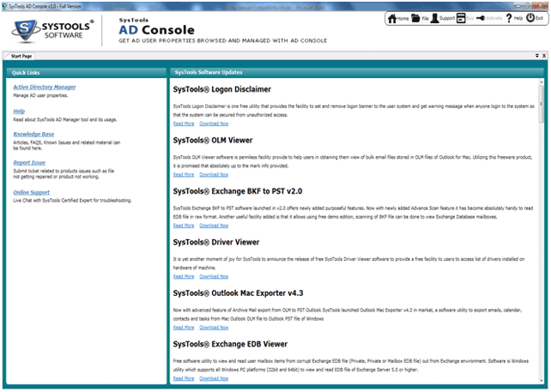Image resolution: width=551 pixels, height=392 pixels.
Task: Click the updates panel scrollbar thumb
Action: pyautogui.click(x=542, y=104)
